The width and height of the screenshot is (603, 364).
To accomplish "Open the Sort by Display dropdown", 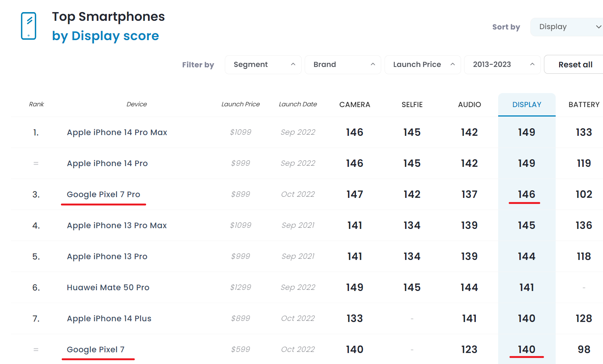I will pos(567,27).
